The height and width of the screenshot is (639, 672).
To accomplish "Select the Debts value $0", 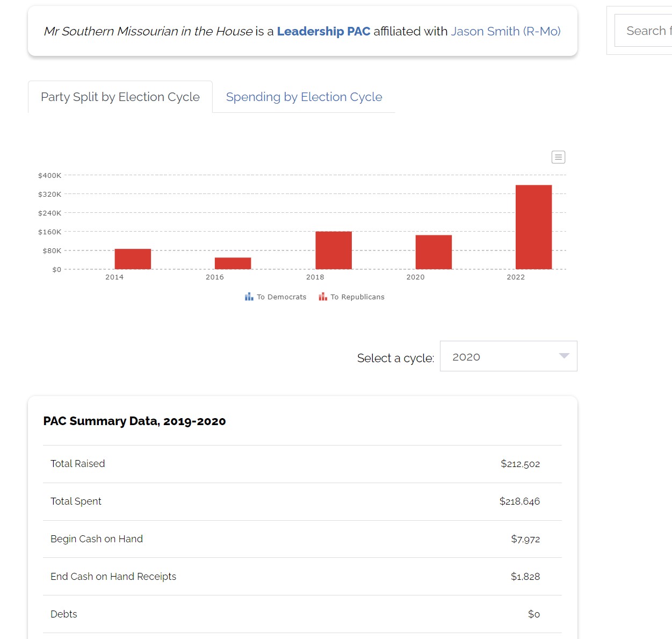I will pos(534,614).
